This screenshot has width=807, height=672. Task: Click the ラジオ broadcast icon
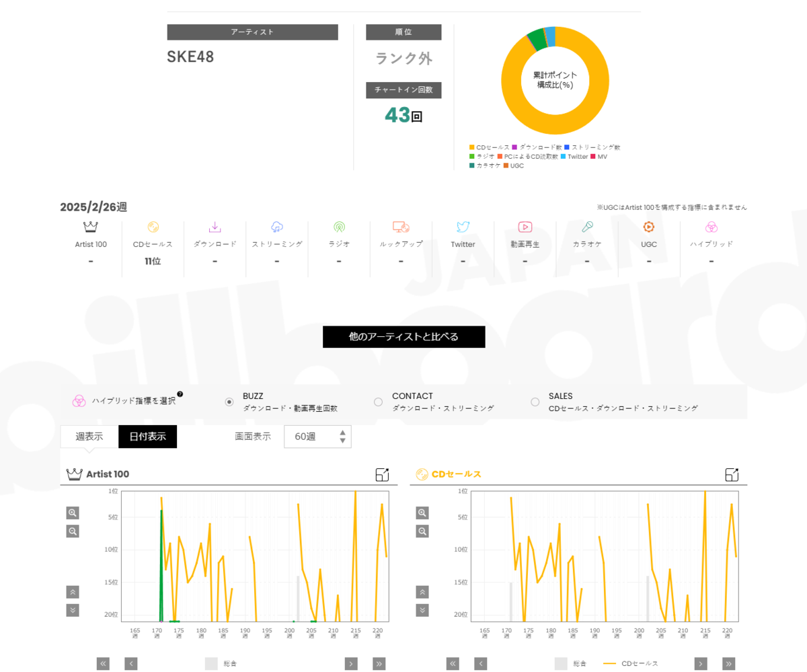[339, 227]
